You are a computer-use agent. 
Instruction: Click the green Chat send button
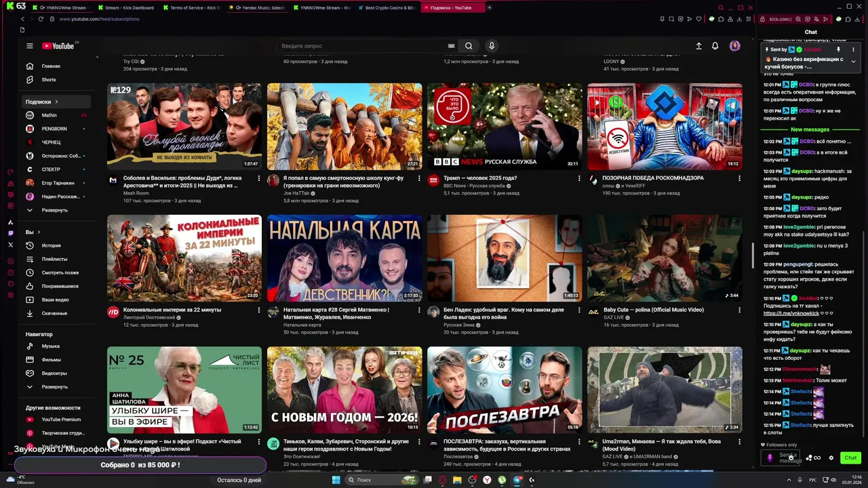[850, 457]
